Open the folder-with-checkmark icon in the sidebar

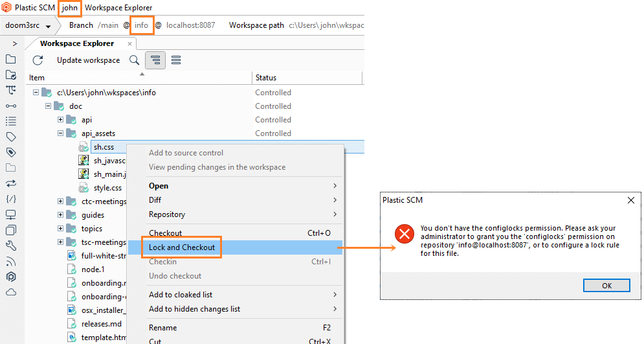(x=10, y=75)
